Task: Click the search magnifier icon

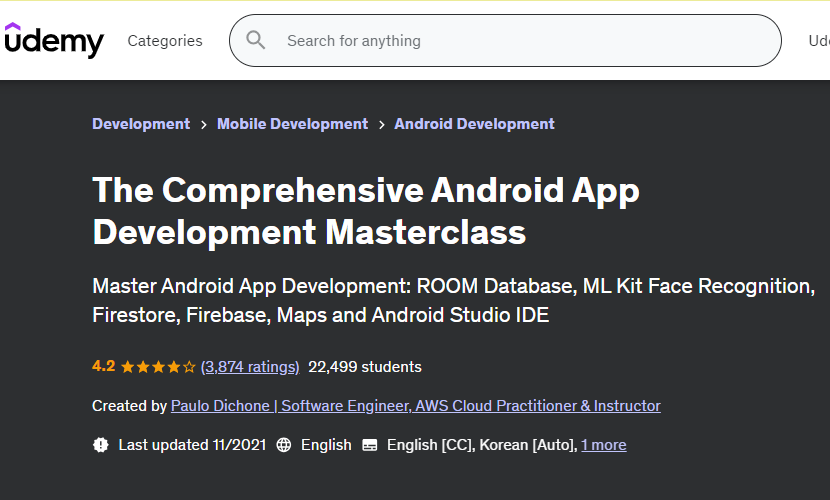Action: pyautogui.click(x=256, y=41)
